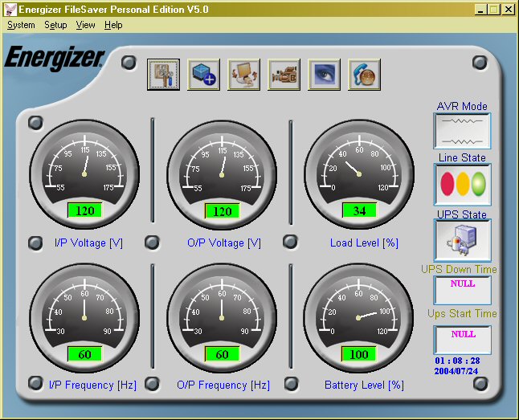Viewport: 519px width, 420px height.
Task: Click the telephone and globe icon
Action: tap(365, 75)
